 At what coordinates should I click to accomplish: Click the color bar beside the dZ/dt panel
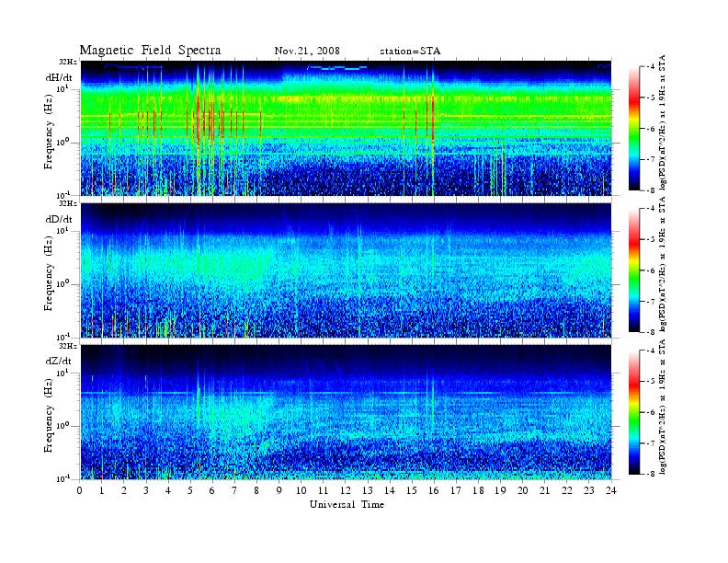tap(633, 412)
